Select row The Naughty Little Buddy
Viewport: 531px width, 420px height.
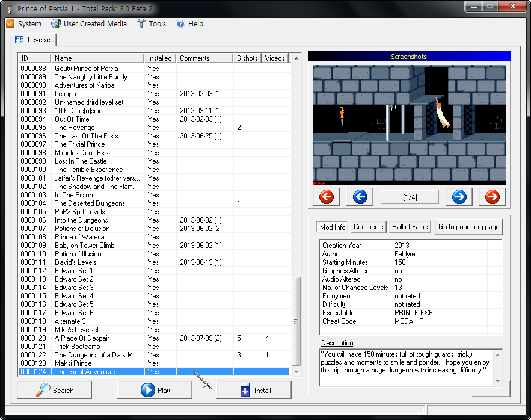click(153, 77)
